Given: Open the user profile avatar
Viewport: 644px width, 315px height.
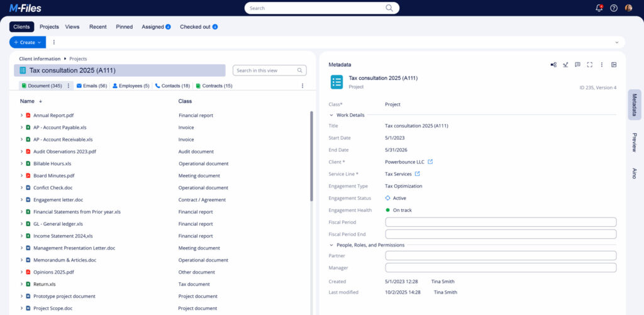Looking at the screenshot, I should point(628,8).
